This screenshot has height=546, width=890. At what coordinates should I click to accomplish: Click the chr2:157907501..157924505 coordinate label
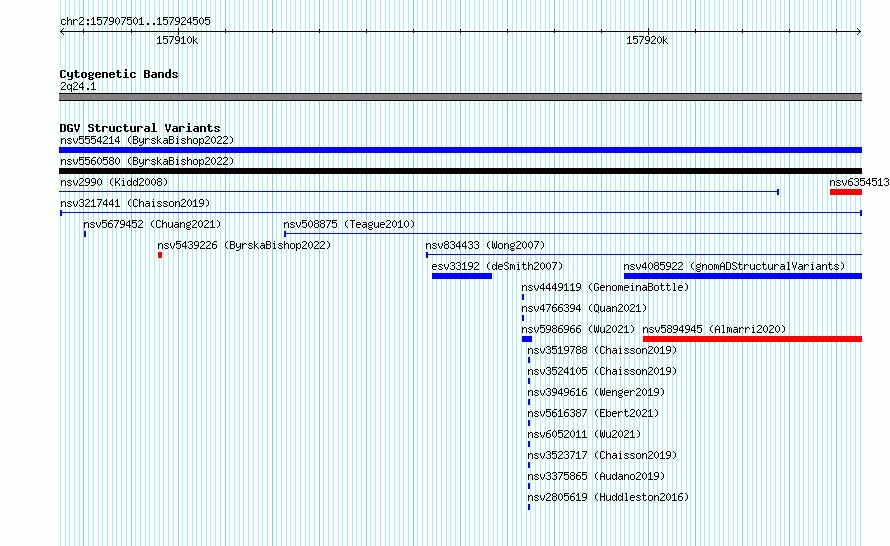click(135, 21)
